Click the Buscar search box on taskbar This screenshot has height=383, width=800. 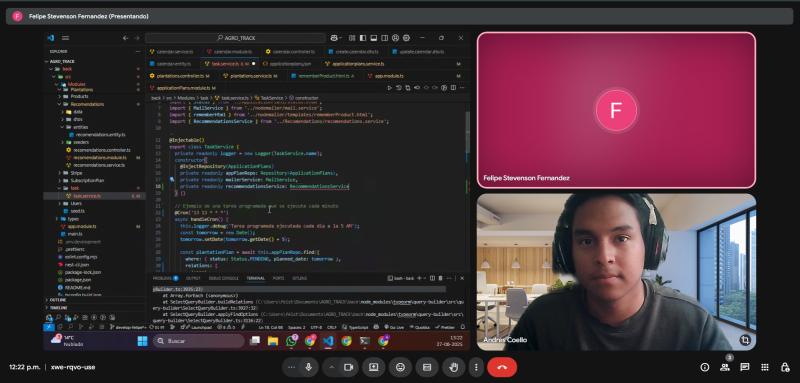[198, 341]
